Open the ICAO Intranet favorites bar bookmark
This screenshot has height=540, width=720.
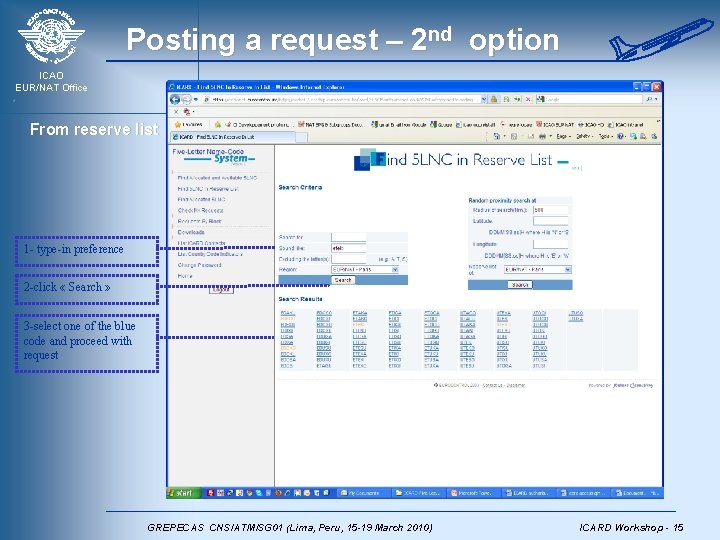(x=626, y=124)
